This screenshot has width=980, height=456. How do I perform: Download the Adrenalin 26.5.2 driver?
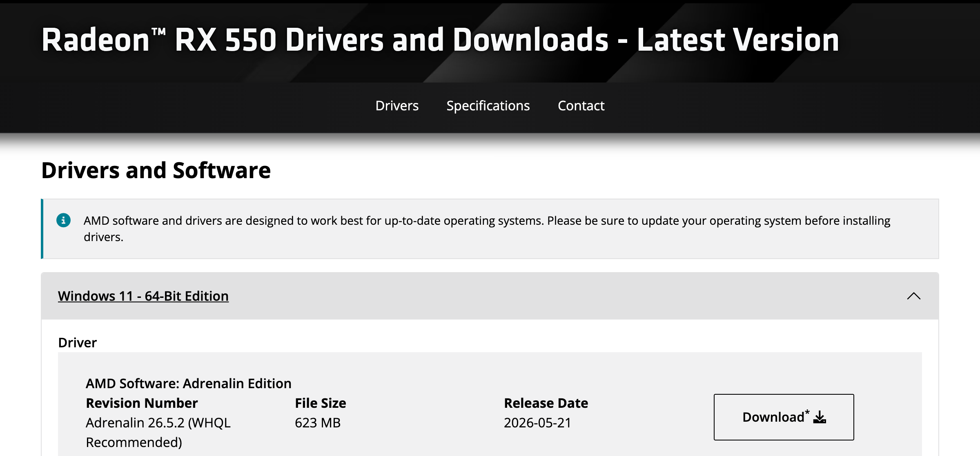click(784, 417)
